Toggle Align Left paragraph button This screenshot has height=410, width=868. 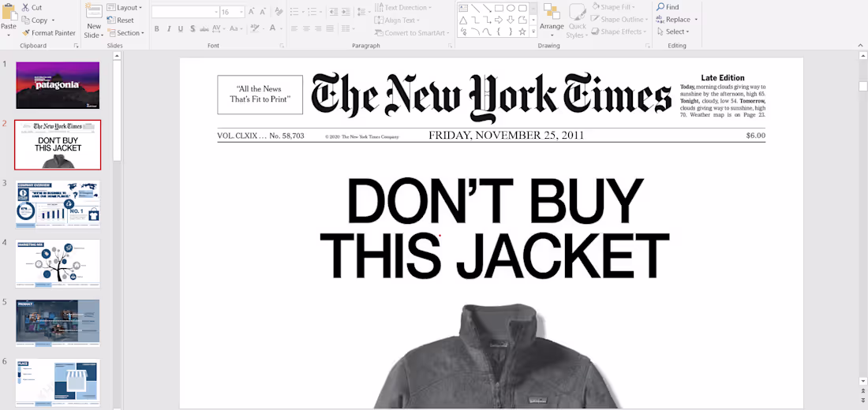point(294,28)
